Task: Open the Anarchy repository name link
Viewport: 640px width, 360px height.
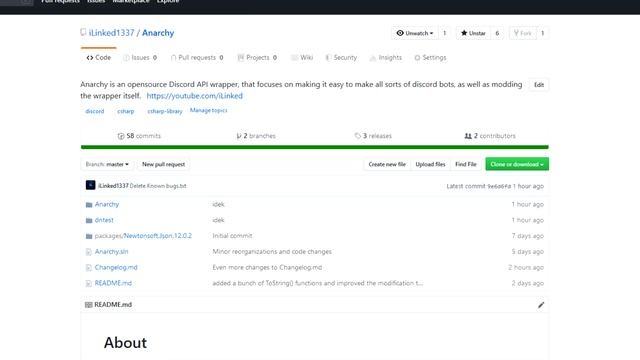Action: click(158, 33)
